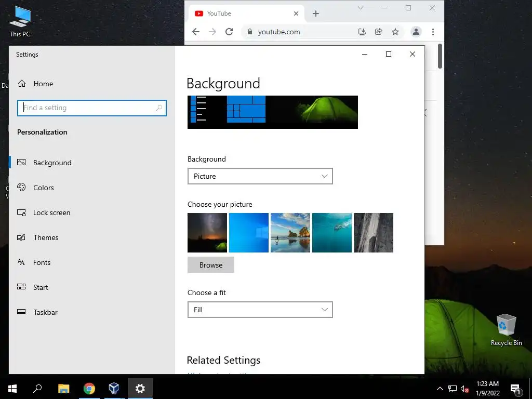Screen dimensions: 532x399
Task: Select the This PC desktop icon
Action: click(x=20, y=21)
